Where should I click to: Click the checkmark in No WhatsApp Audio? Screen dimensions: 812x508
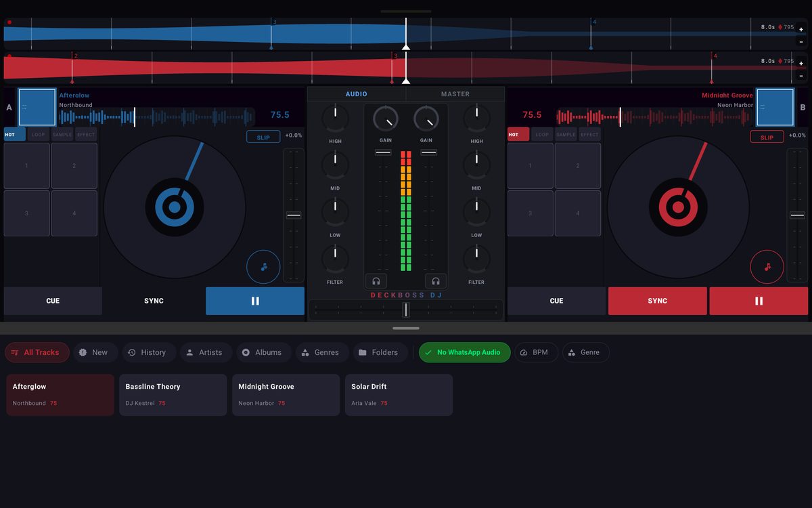428,352
